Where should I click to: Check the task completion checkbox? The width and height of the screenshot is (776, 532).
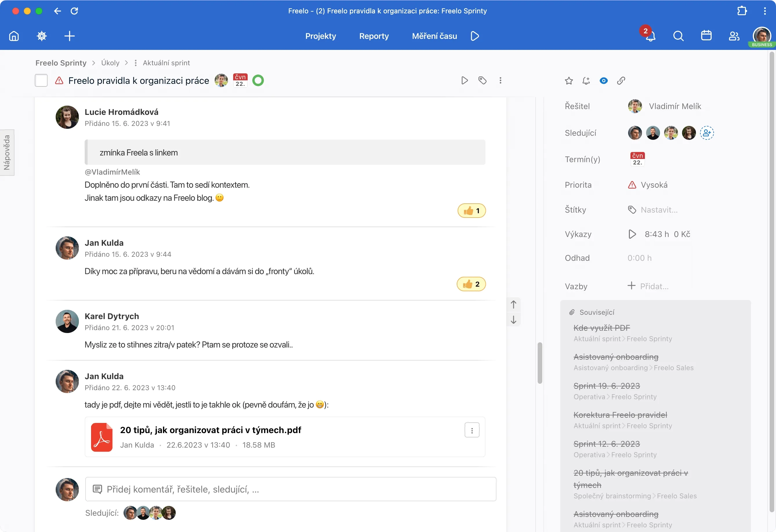[41, 80]
